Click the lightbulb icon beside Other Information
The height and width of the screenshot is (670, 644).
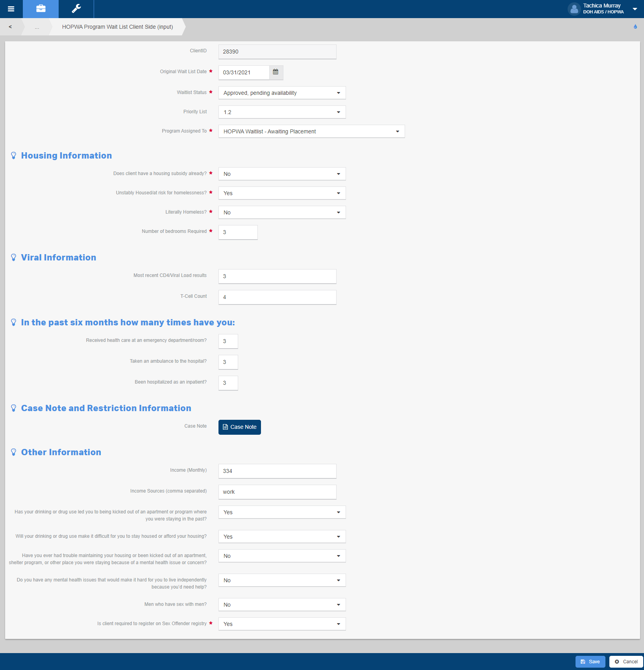(x=14, y=452)
